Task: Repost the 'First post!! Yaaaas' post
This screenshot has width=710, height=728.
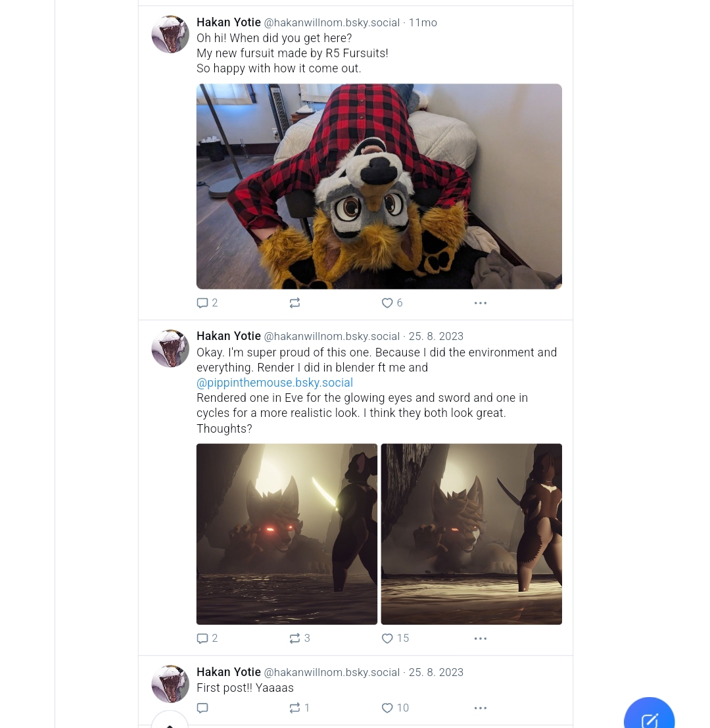Action: tap(299, 708)
